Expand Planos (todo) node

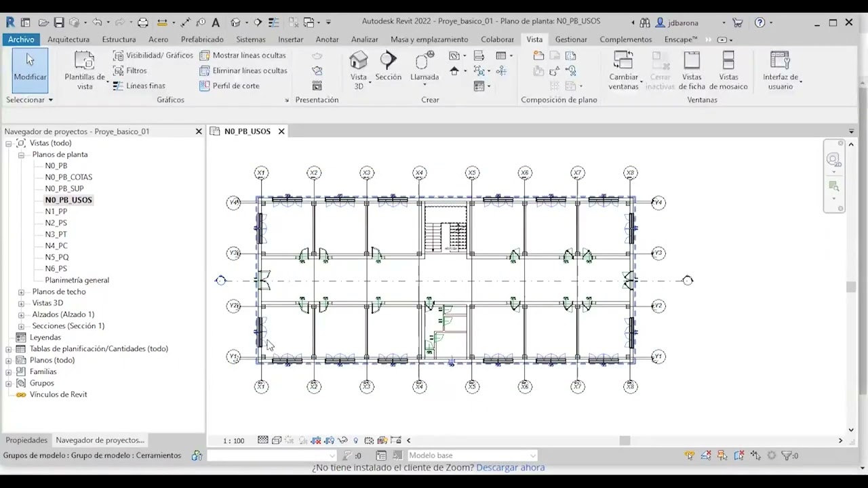[9, 361]
